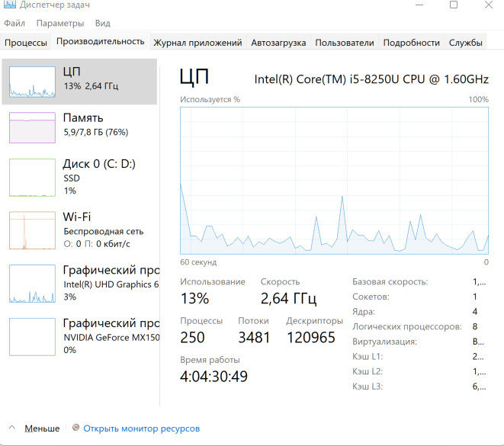Click the Базовая скорость label
Image resolution: width=504 pixels, height=446 pixels.
(x=390, y=282)
